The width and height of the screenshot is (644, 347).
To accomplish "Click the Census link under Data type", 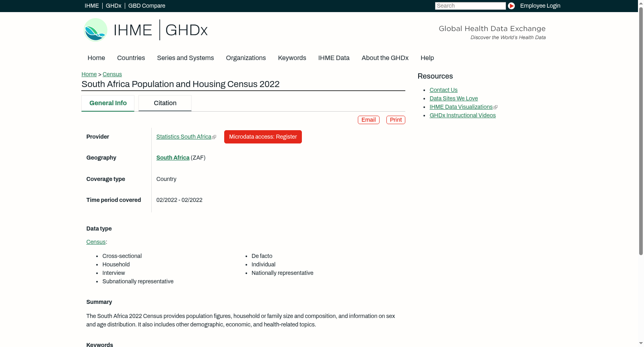I will [x=96, y=242].
